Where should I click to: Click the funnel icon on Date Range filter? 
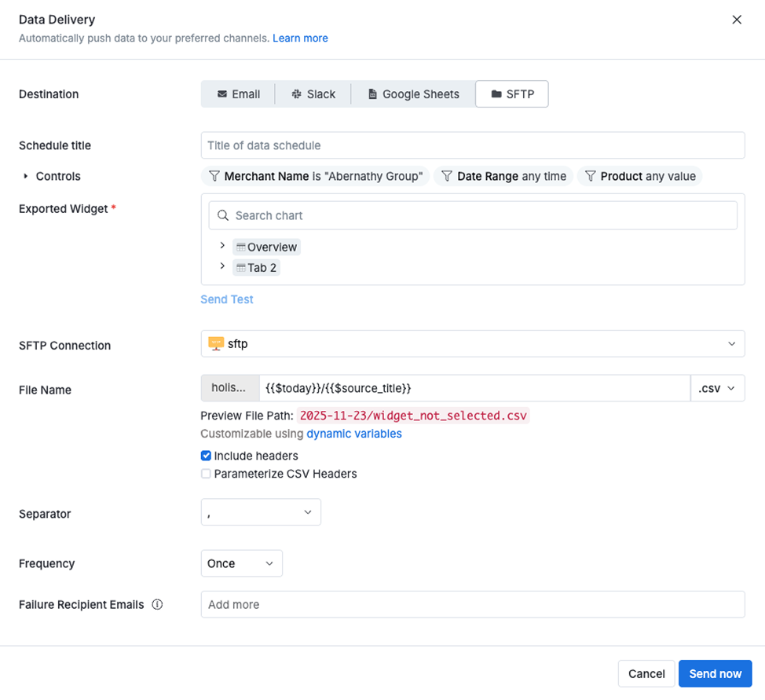coord(447,176)
